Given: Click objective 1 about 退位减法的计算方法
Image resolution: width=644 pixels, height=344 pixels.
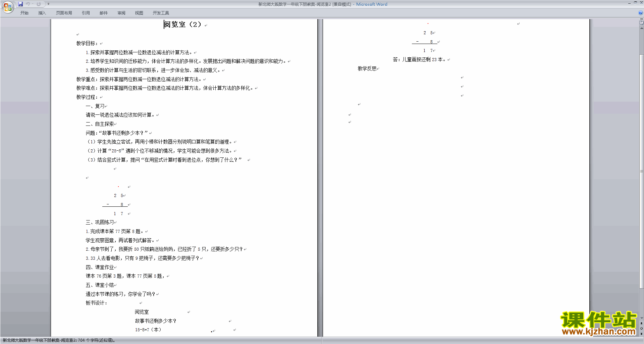Looking at the screenshot, I should [x=139, y=52].
